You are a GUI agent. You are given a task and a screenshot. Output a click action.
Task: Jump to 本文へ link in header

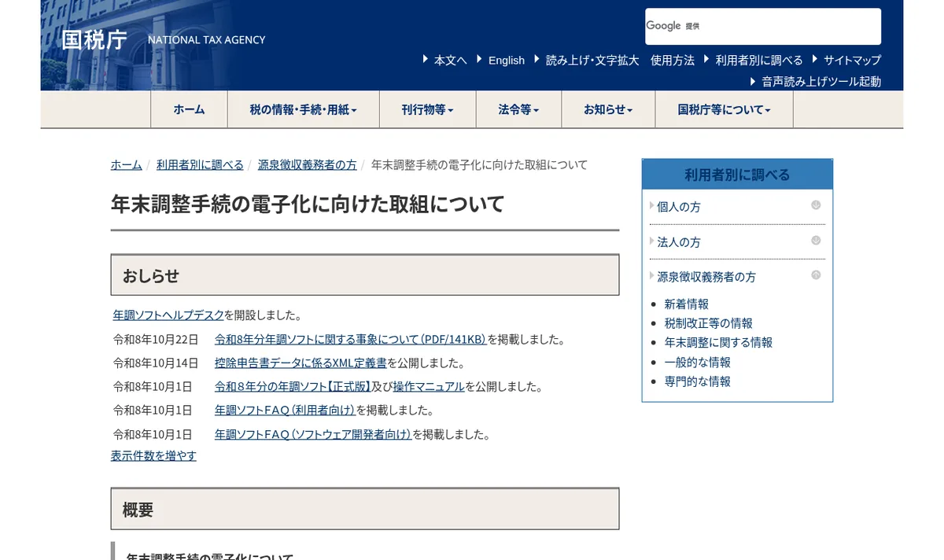[x=451, y=60]
